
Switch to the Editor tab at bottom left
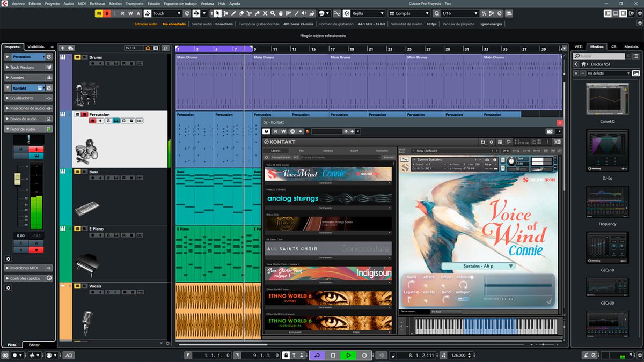(x=34, y=345)
